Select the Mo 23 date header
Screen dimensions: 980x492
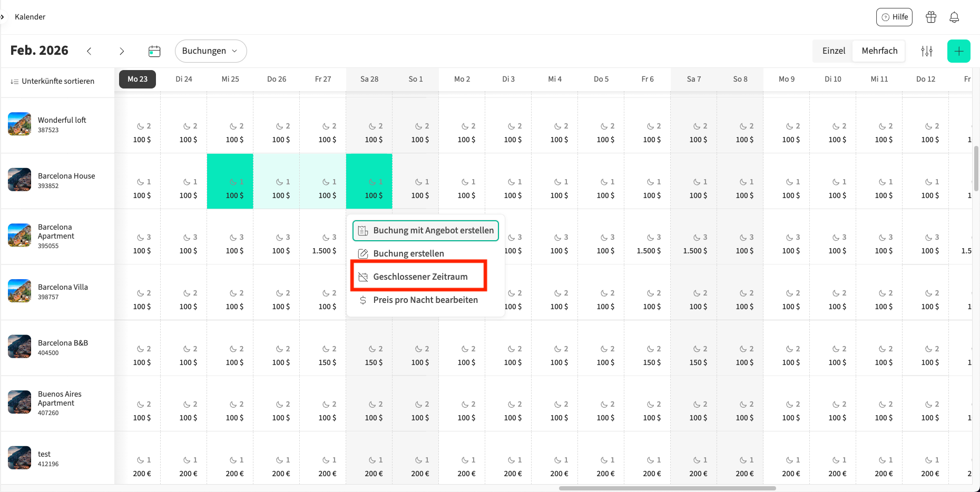(x=138, y=79)
